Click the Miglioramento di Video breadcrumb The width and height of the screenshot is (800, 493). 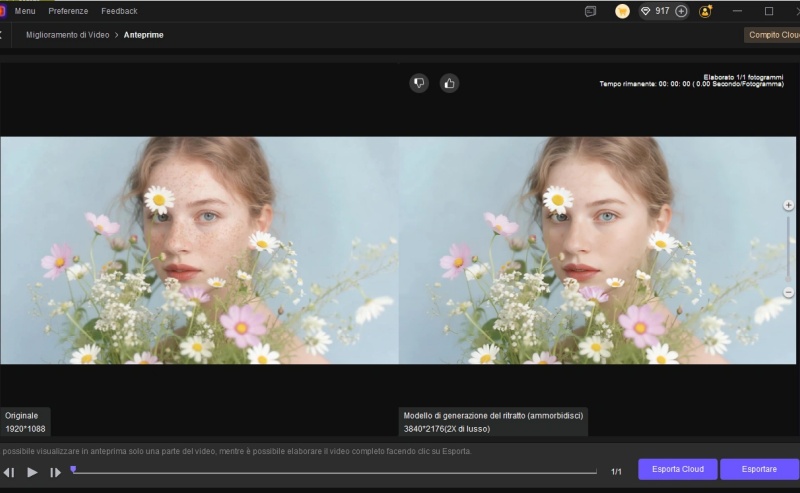coord(66,34)
